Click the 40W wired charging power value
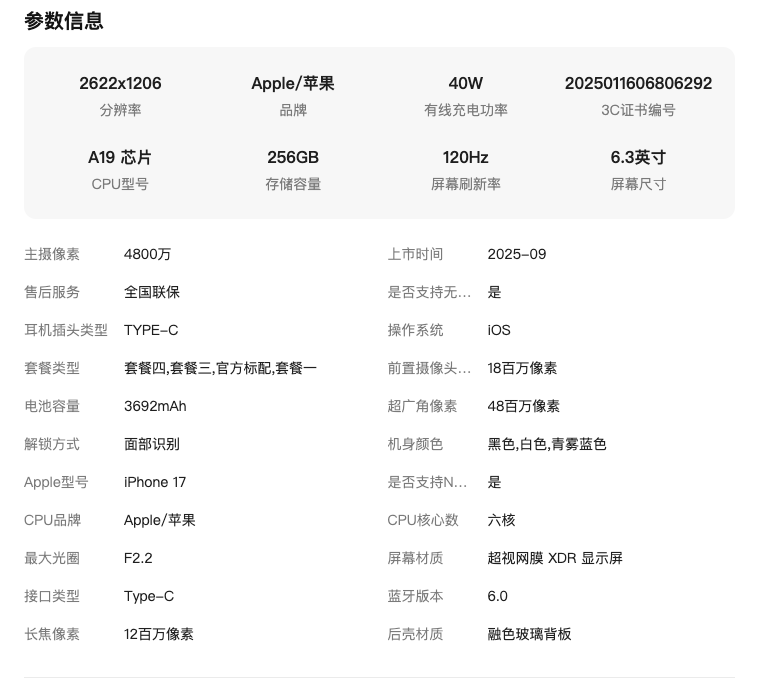This screenshot has width=758, height=682. [x=466, y=84]
